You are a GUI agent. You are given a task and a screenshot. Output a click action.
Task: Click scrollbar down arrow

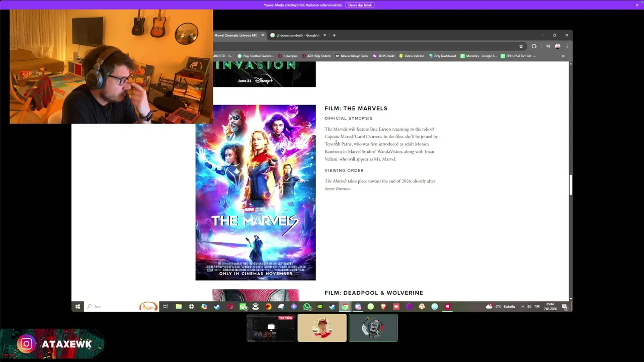[x=571, y=299]
